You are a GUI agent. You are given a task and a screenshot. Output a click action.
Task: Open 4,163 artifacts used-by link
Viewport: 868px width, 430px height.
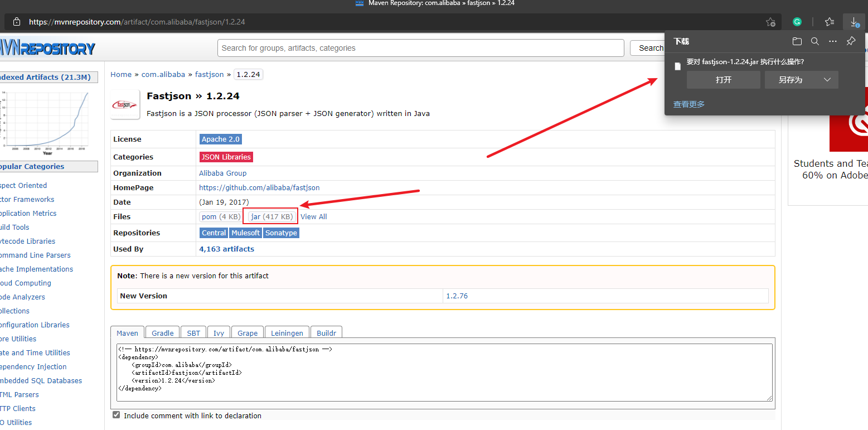click(x=226, y=249)
